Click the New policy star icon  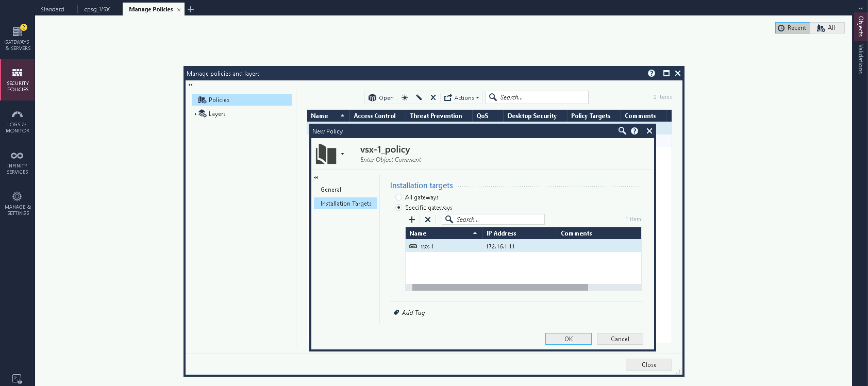point(405,97)
